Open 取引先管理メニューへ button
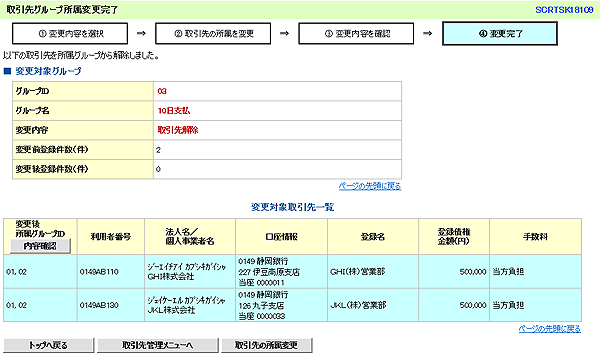 (x=158, y=345)
